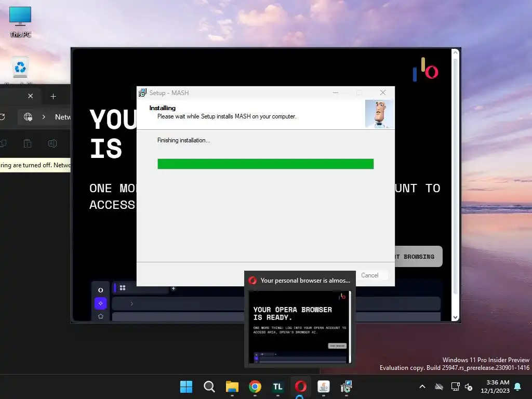Open the TL app from taskbar
Image resolution: width=532 pixels, height=399 pixels.
coord(277,387)
